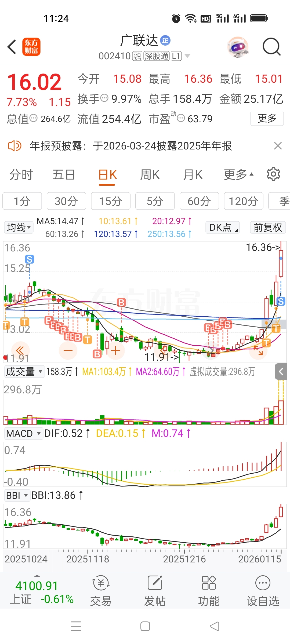Tap the 深股通 tag
Screen dimensions: 290x644
pos(156,56)
